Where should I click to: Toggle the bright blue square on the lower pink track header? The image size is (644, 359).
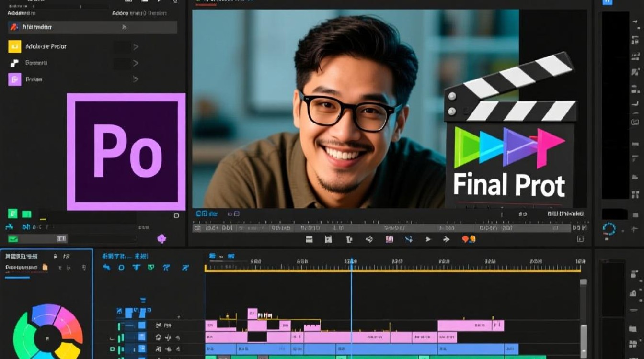[x=142, y=337]
